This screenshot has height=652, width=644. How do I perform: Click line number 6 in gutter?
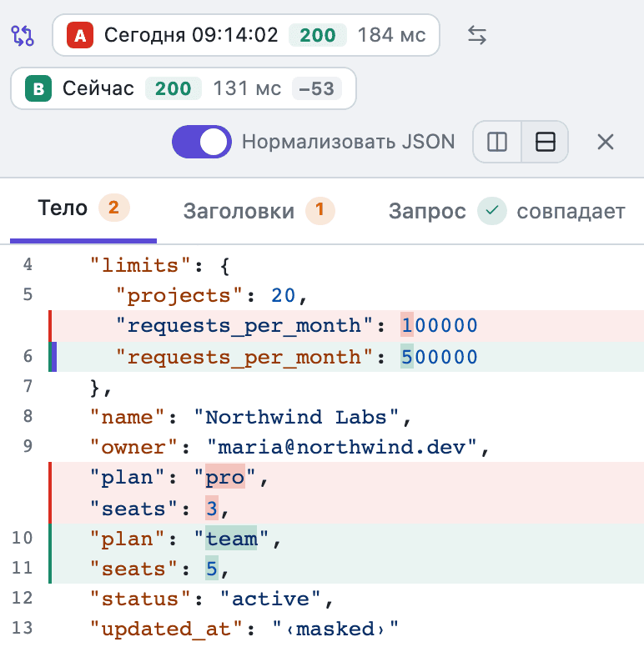tap(28, 356)
